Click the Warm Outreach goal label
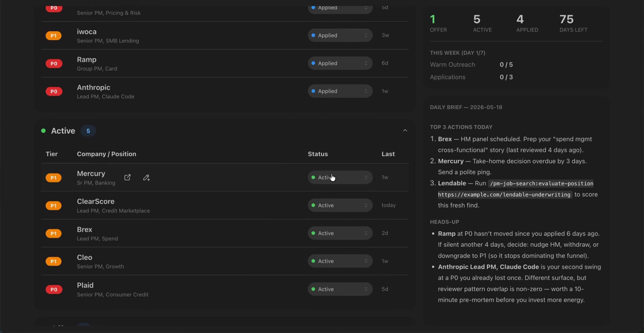This screenshot has width=644, height=333. (452, 65)
